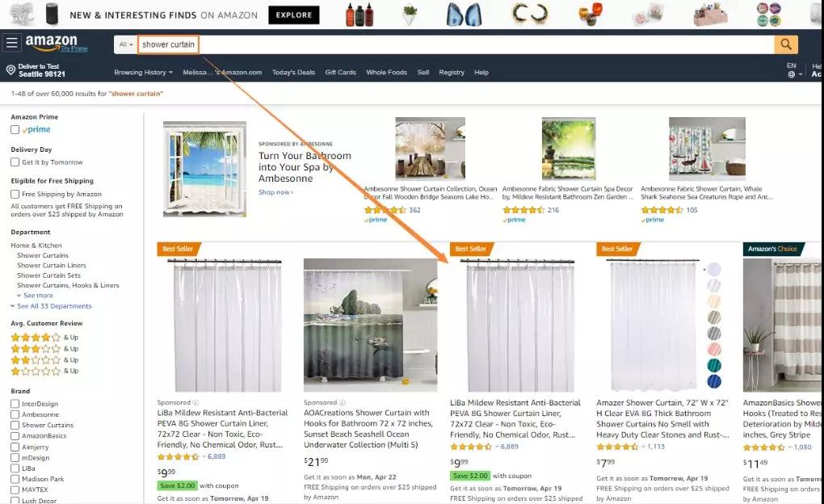Open Gift Cards in navigation bar
This screenshot has height=504, width=824.
(x=341, y=73)
